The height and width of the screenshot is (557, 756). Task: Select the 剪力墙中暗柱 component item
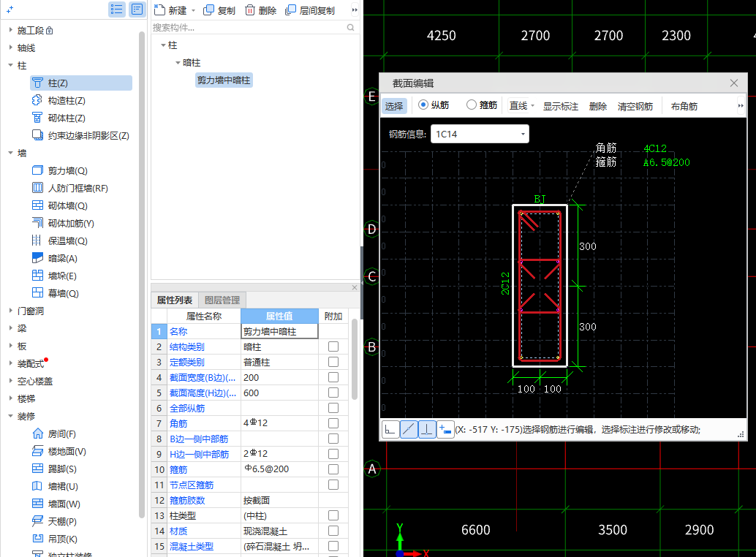coord(224,80)
